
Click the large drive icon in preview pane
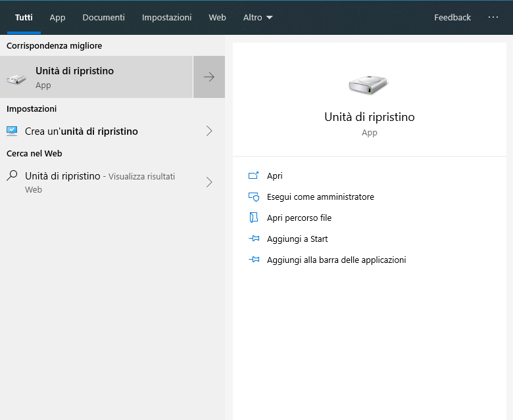[369, 83]
